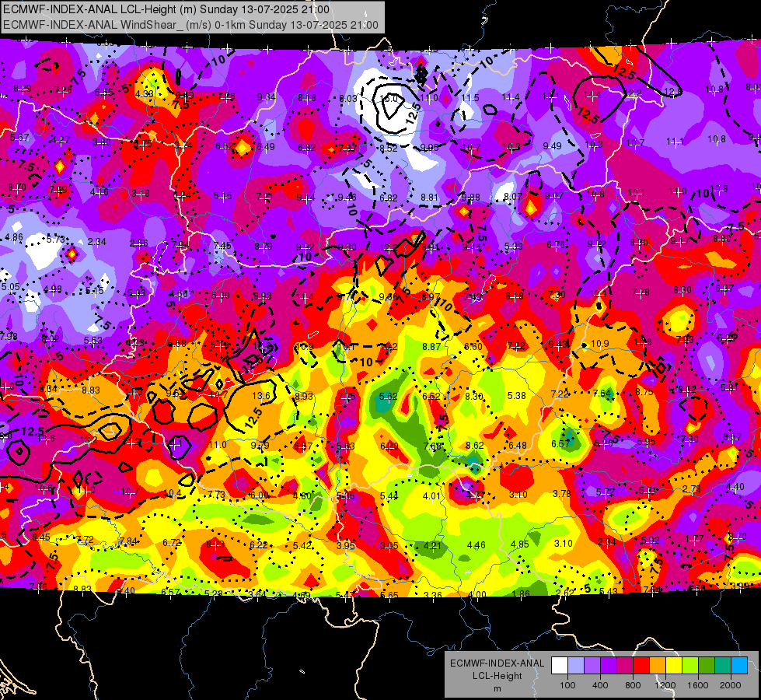Viewport: 761px width, 700px height.
Task: Click legend scale value 800
Action: click(x=633, y=685)
